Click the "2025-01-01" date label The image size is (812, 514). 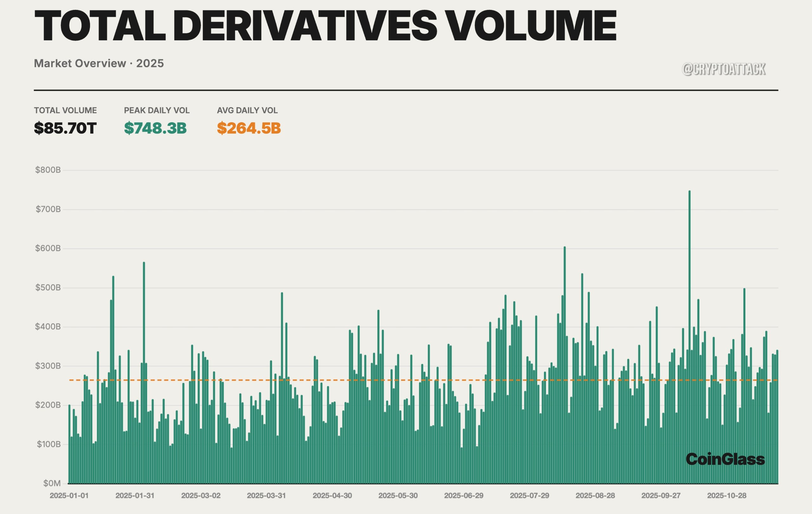coord(69,496)
